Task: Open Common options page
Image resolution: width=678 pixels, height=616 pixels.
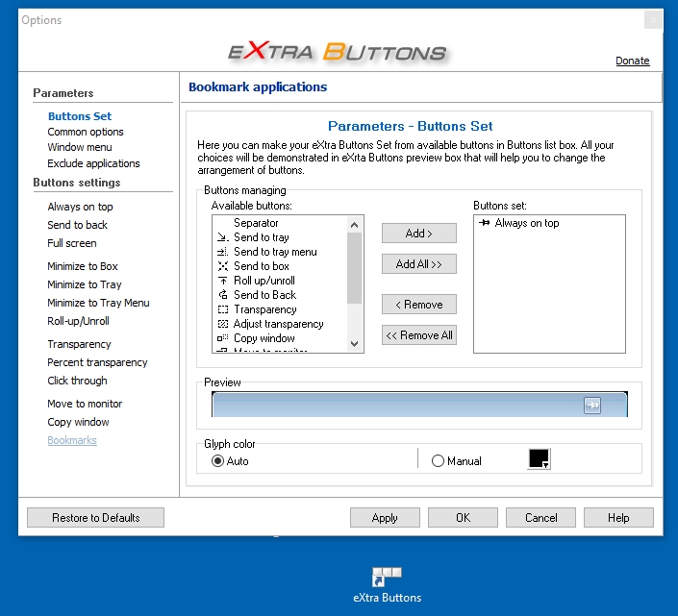Action: (86, 132)
